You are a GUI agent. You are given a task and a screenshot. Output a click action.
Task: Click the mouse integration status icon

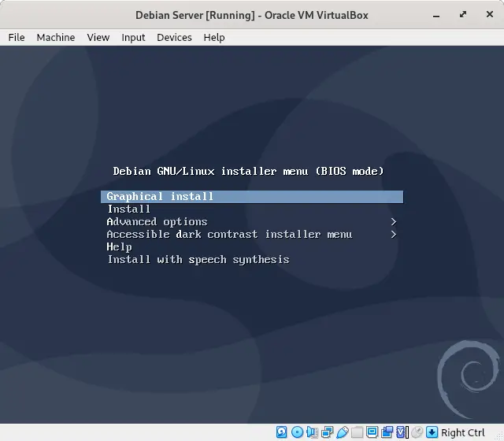click(417, 432)
